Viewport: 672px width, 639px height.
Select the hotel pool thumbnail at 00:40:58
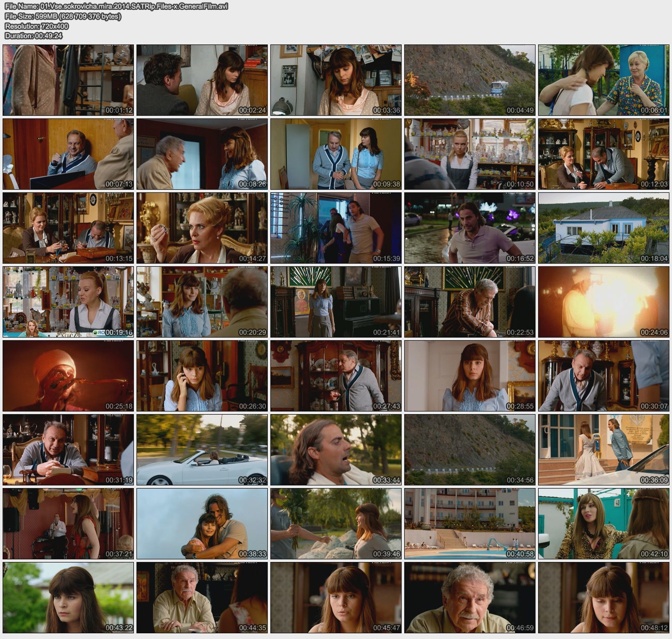click(469, 524)
